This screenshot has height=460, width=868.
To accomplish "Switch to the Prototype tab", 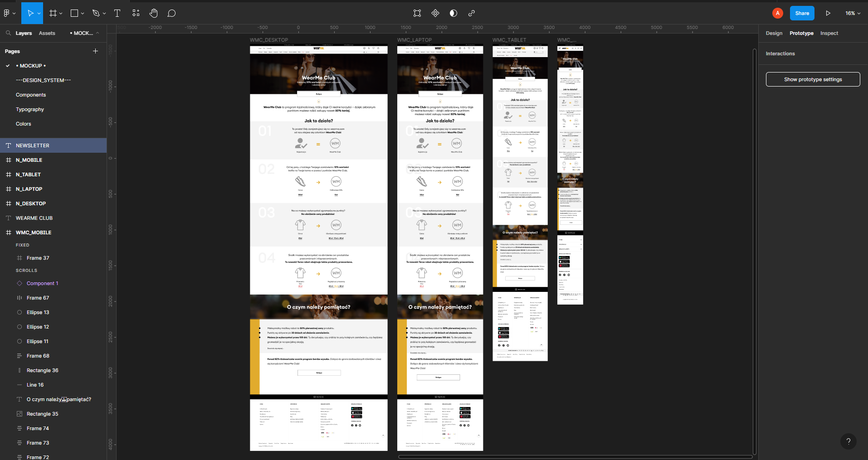I will (x=801, y=33).
